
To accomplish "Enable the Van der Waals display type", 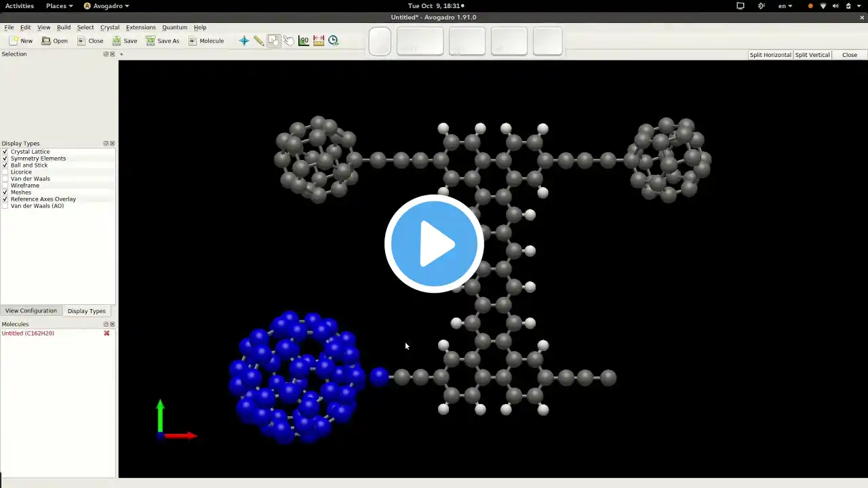I will (5, 179).
